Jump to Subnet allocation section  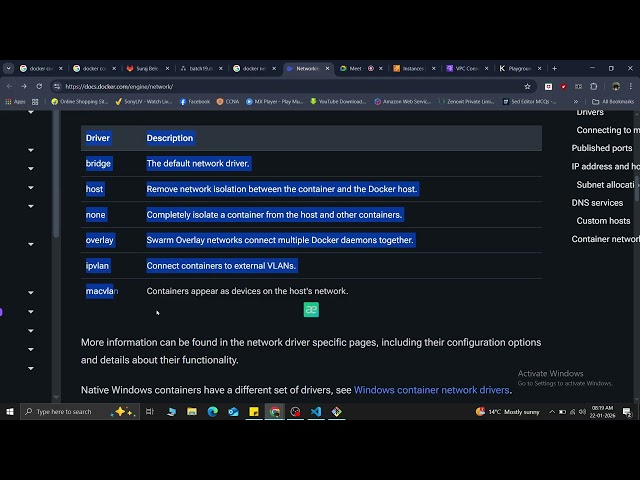point(606,185)
